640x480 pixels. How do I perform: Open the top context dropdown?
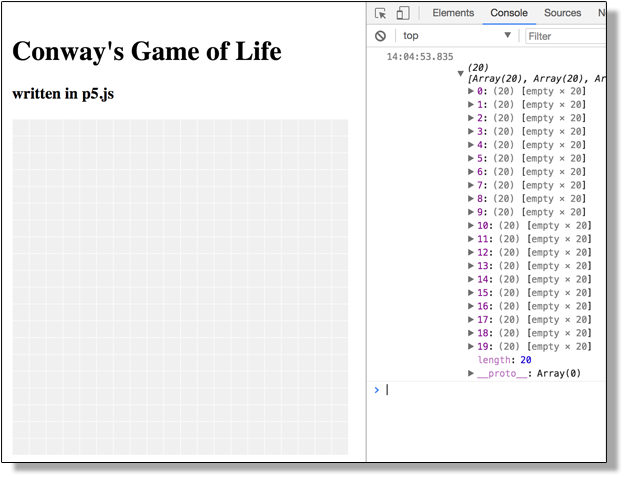pyautogui.click(x=457, y=36)
